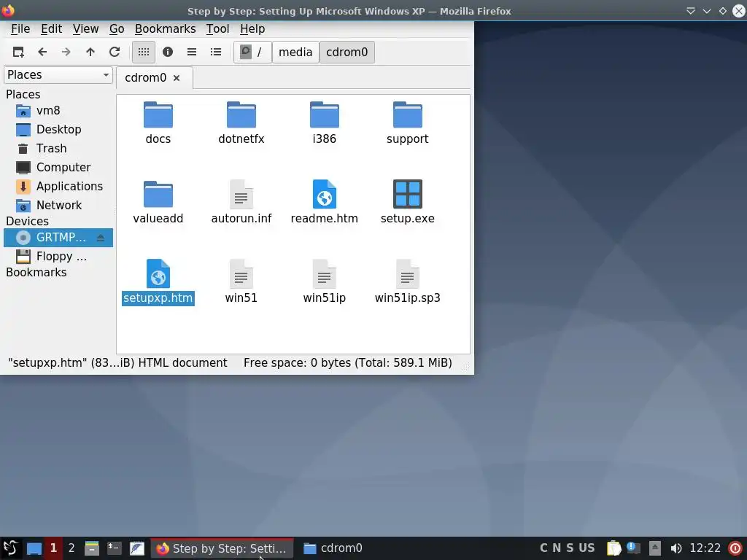The height and width of the screenshot is (560, 747).
Task: Go to media in path bar
Action: pos(295,52)
